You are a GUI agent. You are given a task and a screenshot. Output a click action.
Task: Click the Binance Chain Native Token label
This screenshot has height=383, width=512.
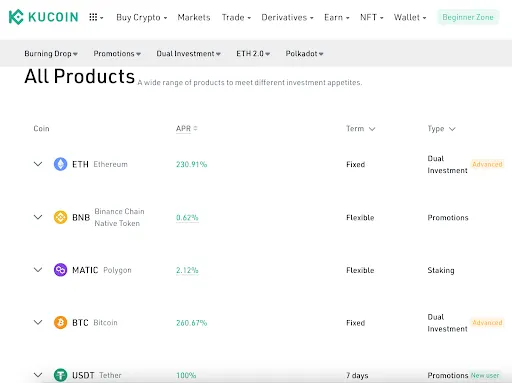click(119, 217)
